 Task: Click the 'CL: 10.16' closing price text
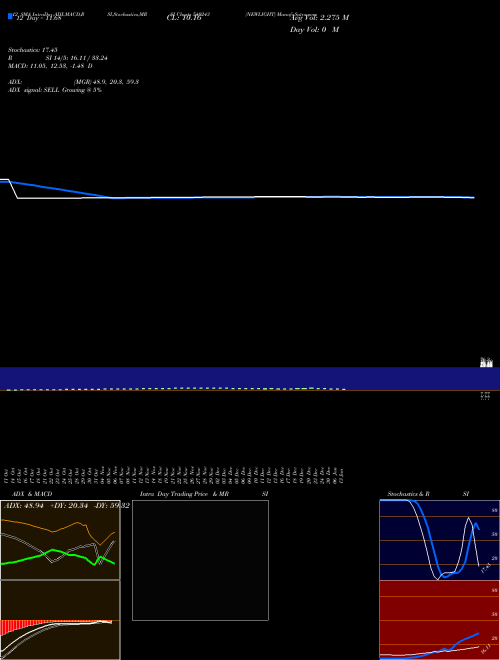click(x=184, y=18)
